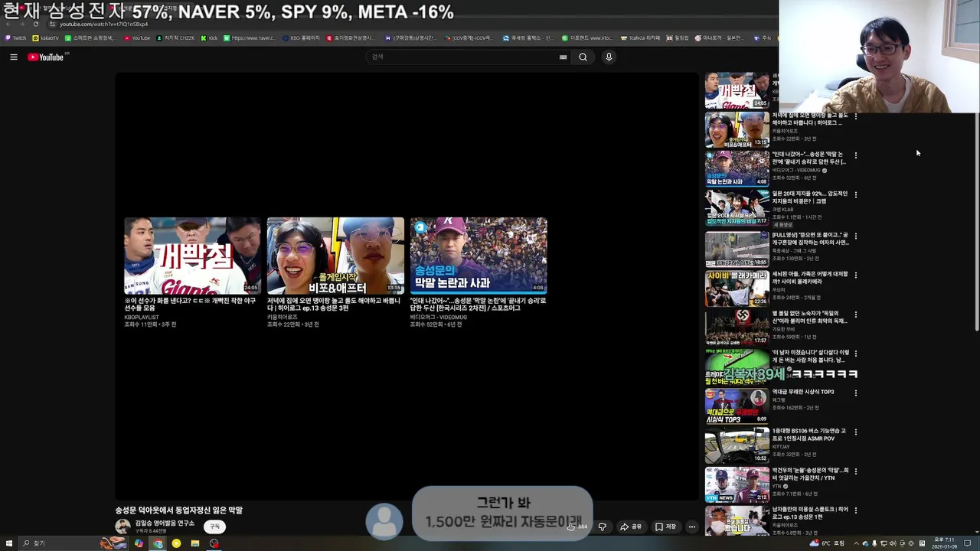Click the 구독 subscribe button
Viewport: 980px width, 551px height.
(x=215, y=526)
